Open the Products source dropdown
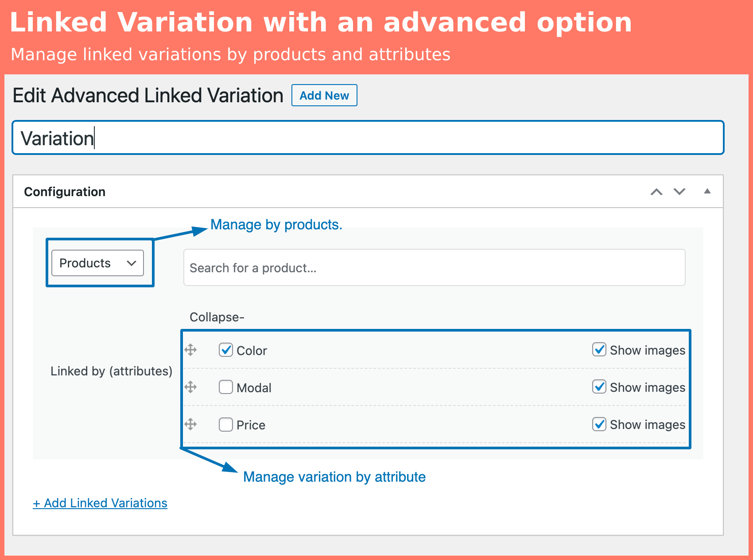 (x=98, y=263)
